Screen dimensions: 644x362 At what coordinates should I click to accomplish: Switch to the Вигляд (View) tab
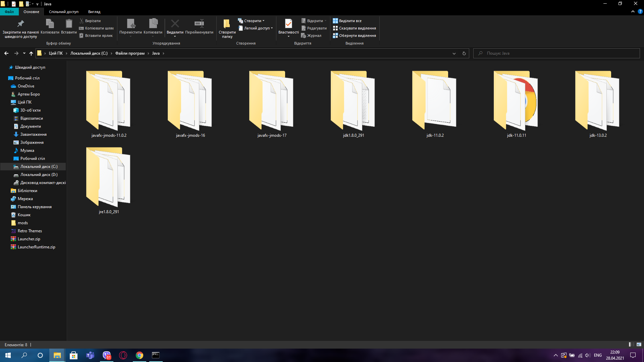click(94, 11)
